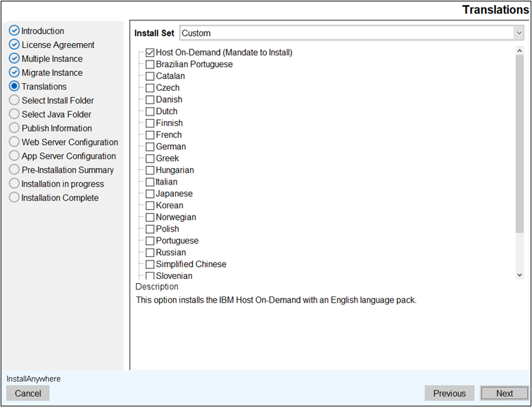Click the active Translations step indicator
Screen dimensions: 532x407
[x=14, y=87]
